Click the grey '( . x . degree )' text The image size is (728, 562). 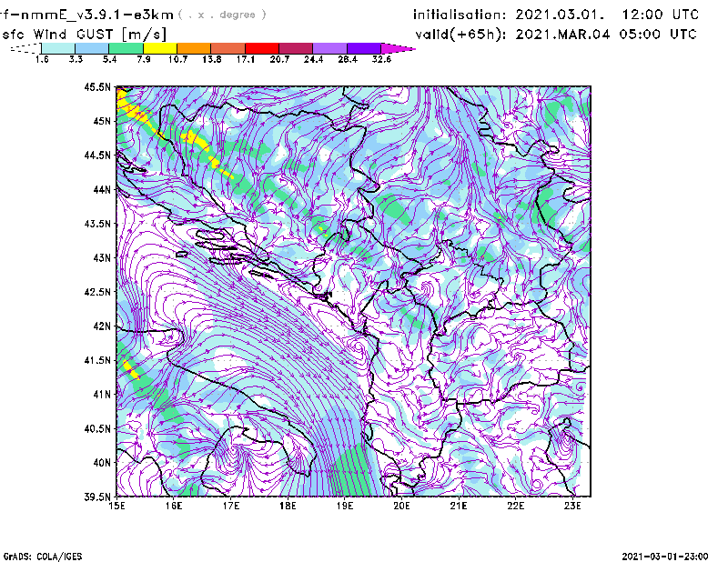click(222, 15)
